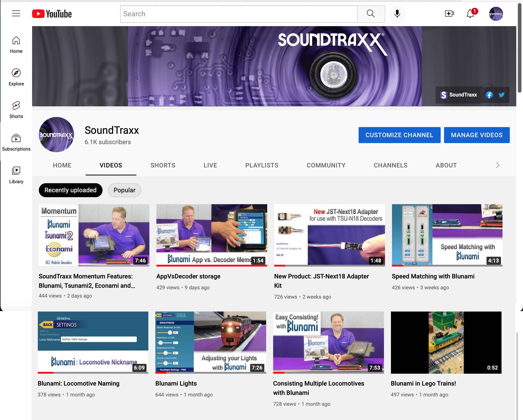Open the notifications bell

coord(470,13)
